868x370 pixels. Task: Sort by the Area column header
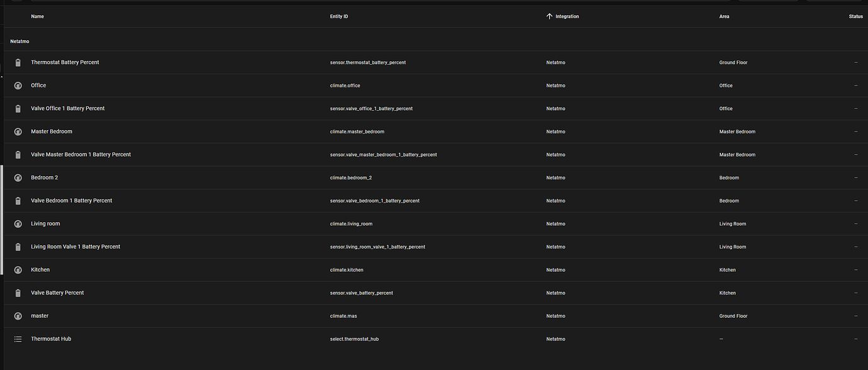[725, 16]
